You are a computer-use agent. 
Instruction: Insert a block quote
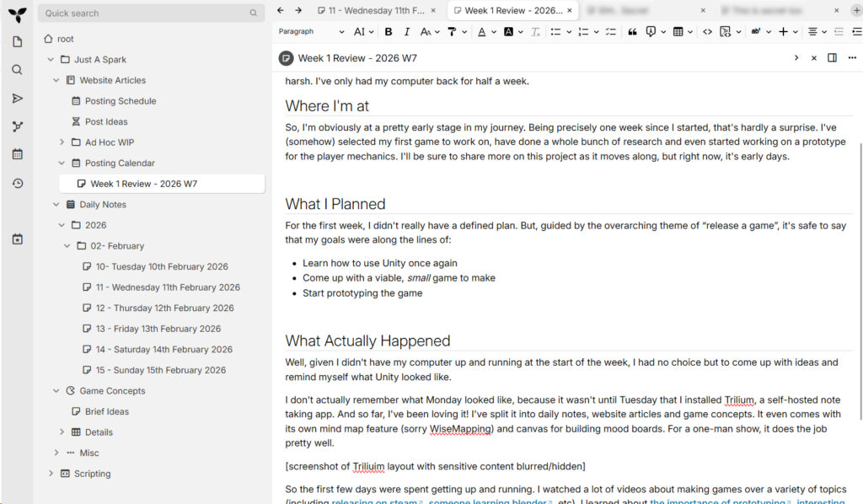632,32
